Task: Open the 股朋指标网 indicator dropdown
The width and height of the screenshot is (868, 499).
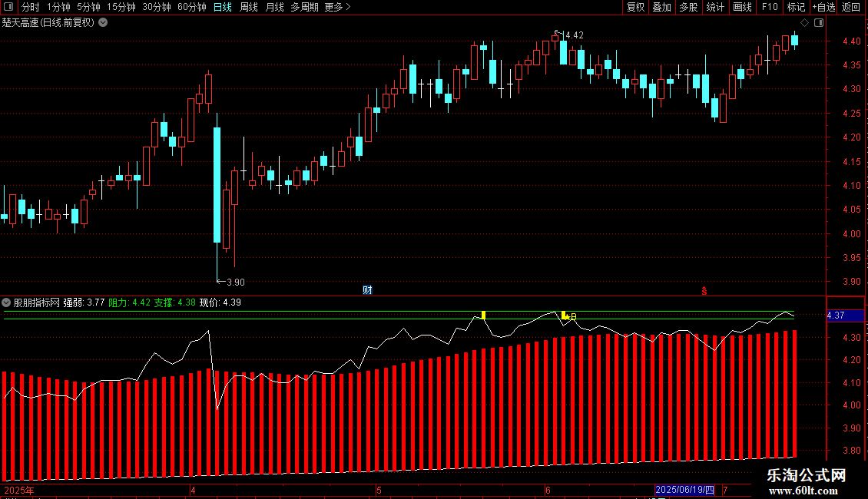Action: pyautogui.click(x=6, y=302)
